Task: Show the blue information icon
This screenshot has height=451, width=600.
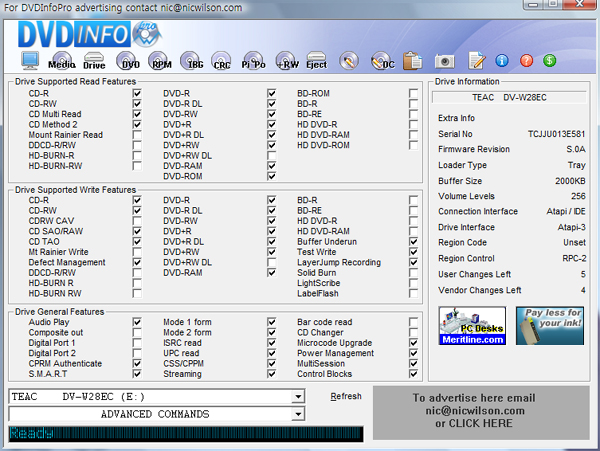Action: [x=502, y=60]
